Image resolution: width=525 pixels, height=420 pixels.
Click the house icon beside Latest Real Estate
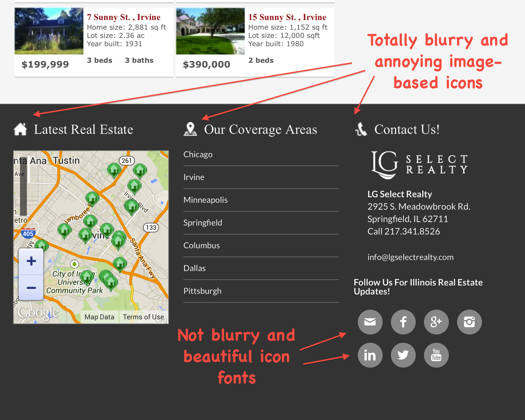tap(20, 129)
